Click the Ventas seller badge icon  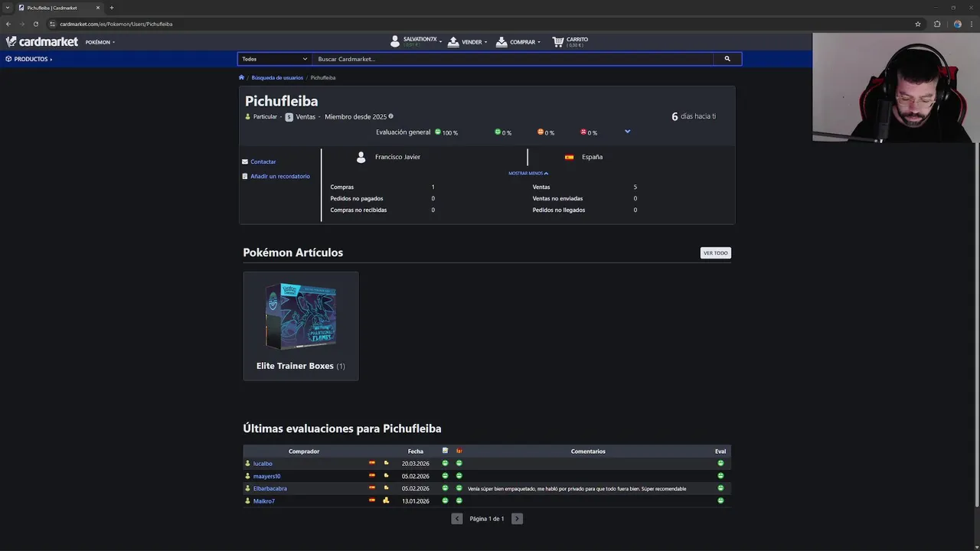click(x=289, y=117)
